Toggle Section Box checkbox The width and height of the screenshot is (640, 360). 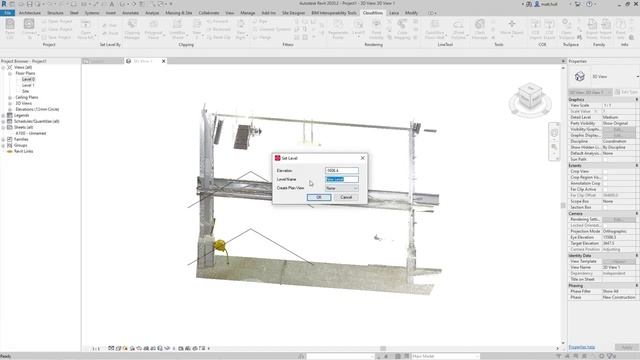click(605, 207)
